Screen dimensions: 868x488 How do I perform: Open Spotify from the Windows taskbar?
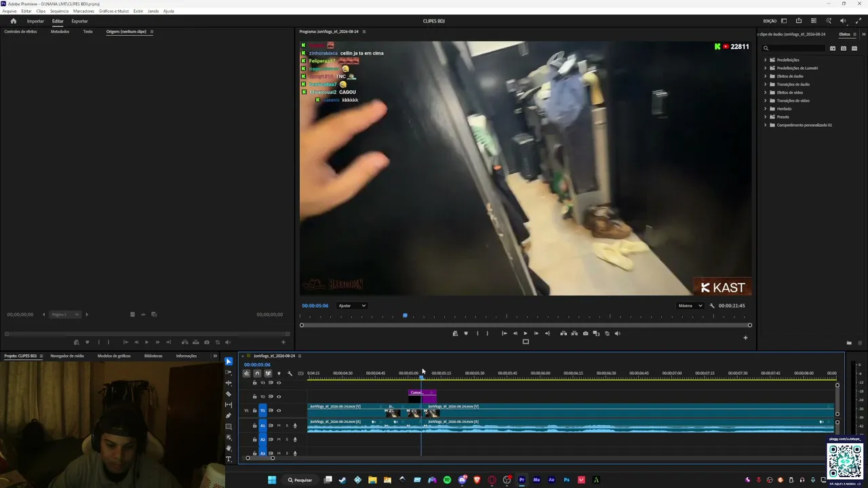click(x=447, y=480)
